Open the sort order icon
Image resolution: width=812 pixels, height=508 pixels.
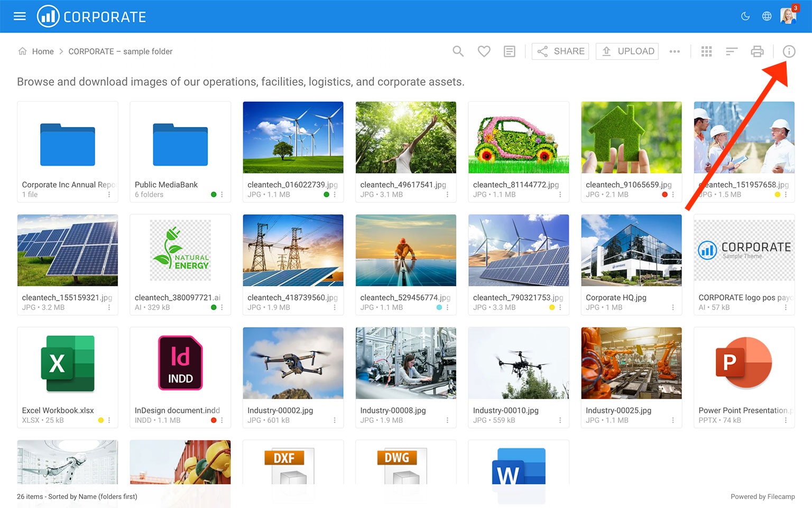tap(732, 51)
